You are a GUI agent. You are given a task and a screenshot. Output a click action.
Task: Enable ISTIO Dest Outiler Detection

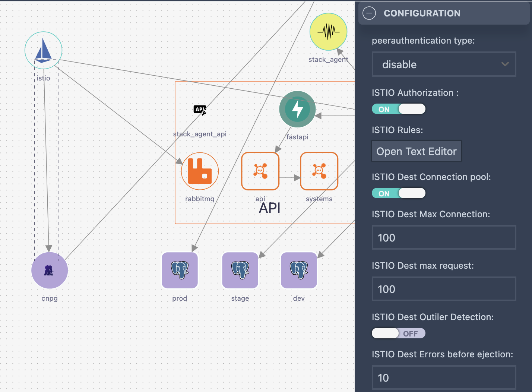click(x=398, y=333)
